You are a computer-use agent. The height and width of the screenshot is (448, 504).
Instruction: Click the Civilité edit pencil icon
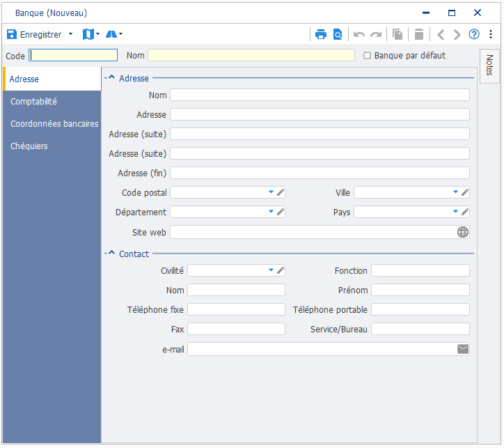281,270
